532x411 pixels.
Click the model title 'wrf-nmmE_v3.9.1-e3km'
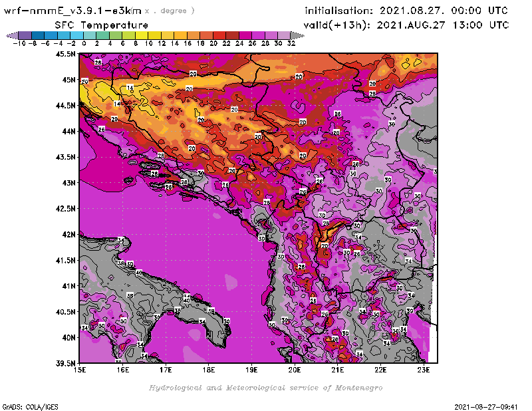click(72, 11)
